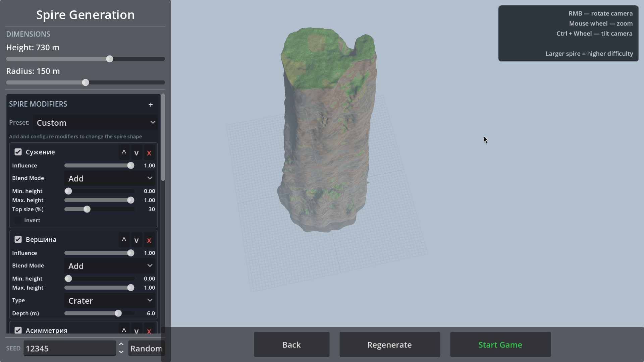Open Сужение Blend Mode dropdown
Screen dimensions: 644x362
110,178
